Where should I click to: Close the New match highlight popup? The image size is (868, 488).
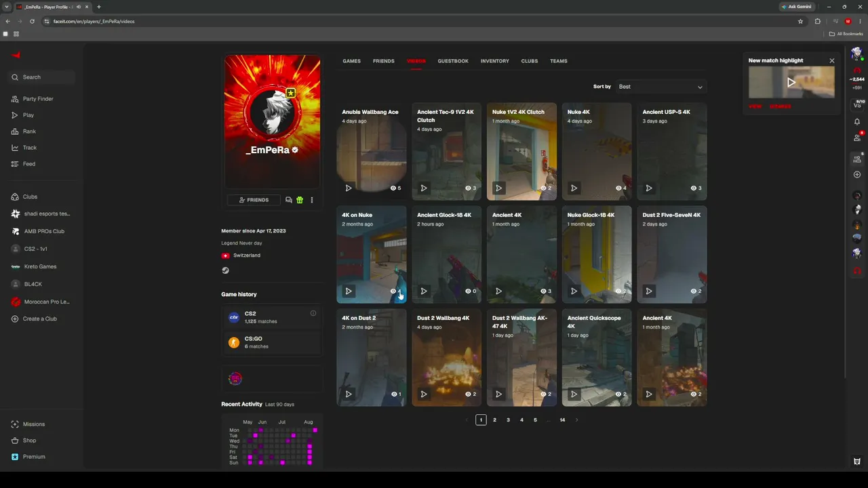click(832, 61)
